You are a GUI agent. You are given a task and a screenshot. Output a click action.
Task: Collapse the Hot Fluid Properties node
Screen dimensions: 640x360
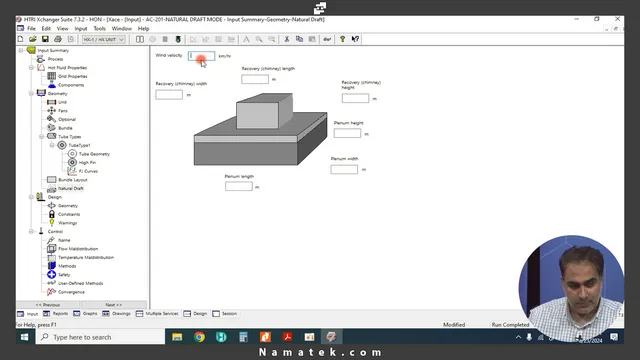[31, 68]
